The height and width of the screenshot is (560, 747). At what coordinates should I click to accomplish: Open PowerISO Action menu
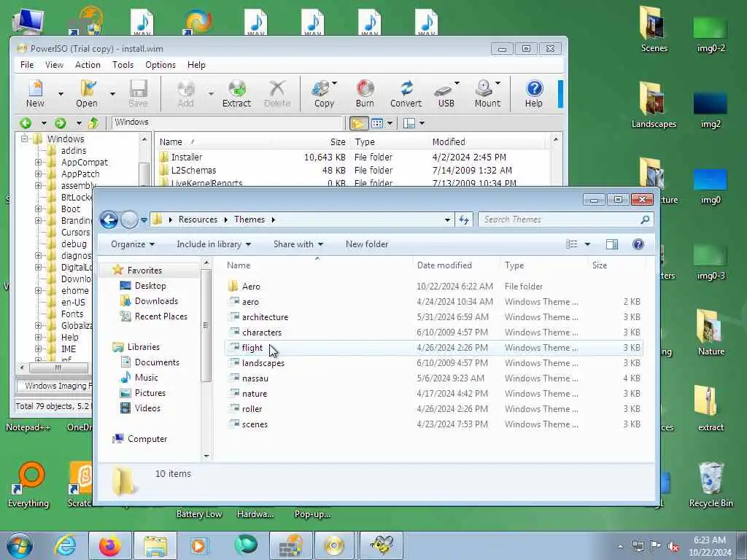pos(88,65)
